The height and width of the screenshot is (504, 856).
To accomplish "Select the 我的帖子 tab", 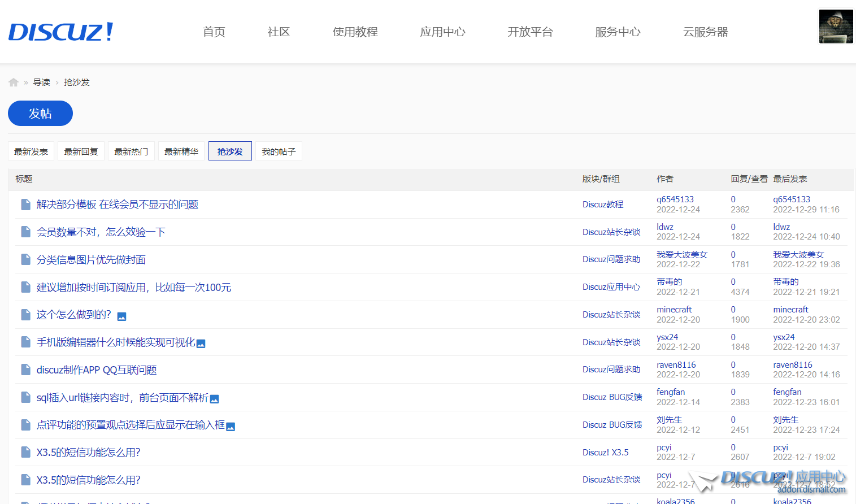I will (279, 151).
